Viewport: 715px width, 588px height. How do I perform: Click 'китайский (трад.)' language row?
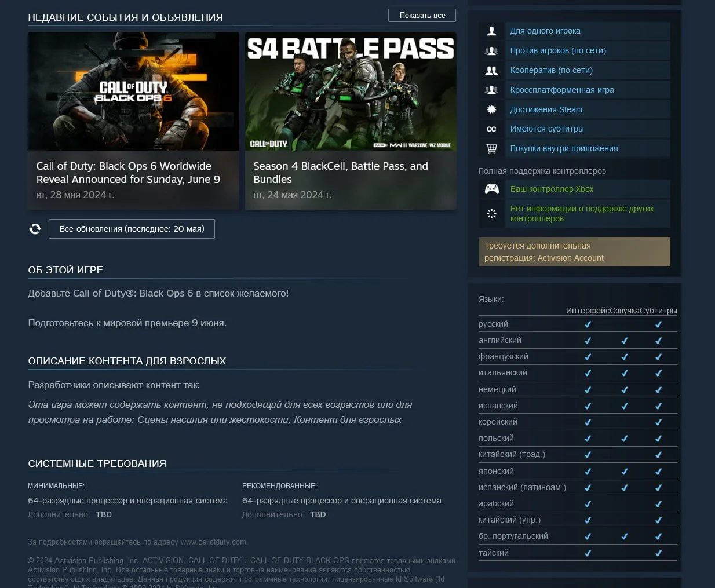[x=578, y=455]
